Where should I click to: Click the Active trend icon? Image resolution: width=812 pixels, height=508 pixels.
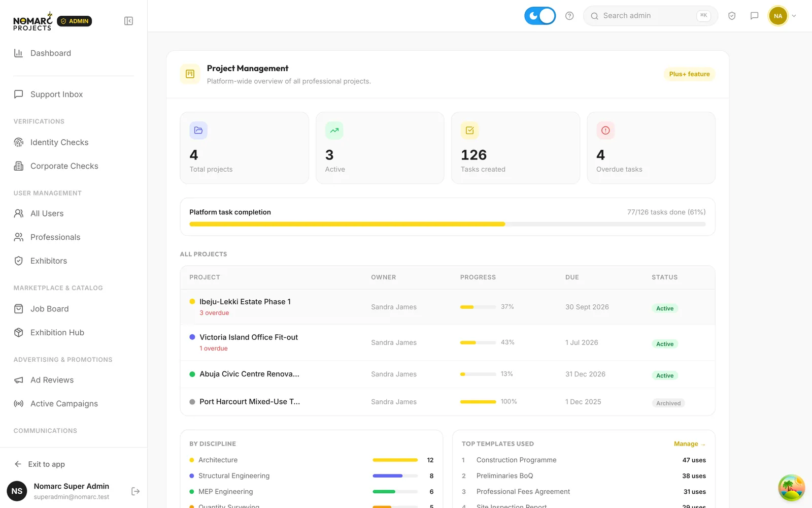point(334,131)
